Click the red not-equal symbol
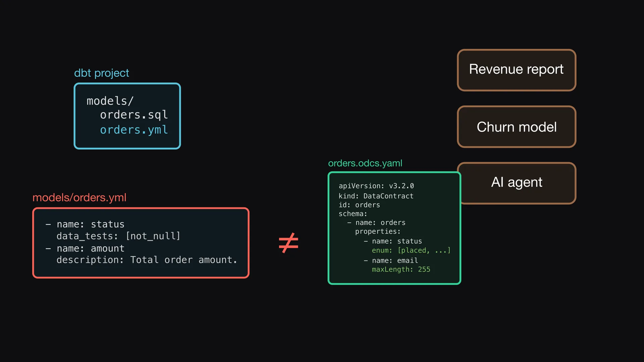 [288, 243]
